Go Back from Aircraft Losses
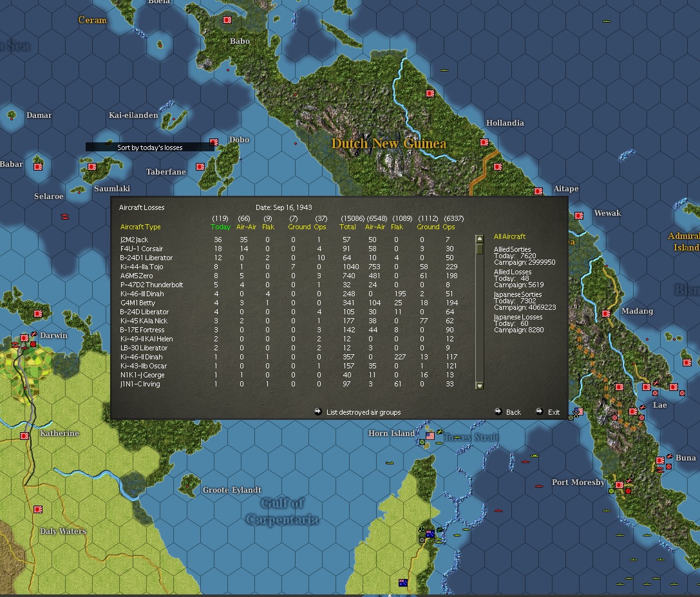 click(x=513, y=412)
